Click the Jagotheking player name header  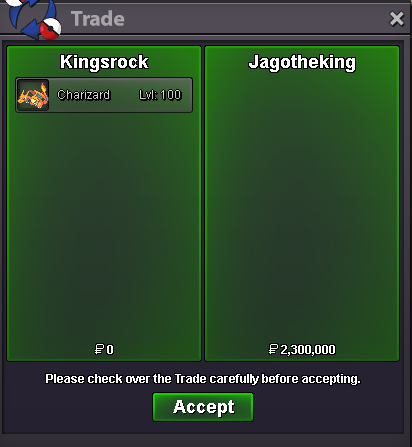302,63
